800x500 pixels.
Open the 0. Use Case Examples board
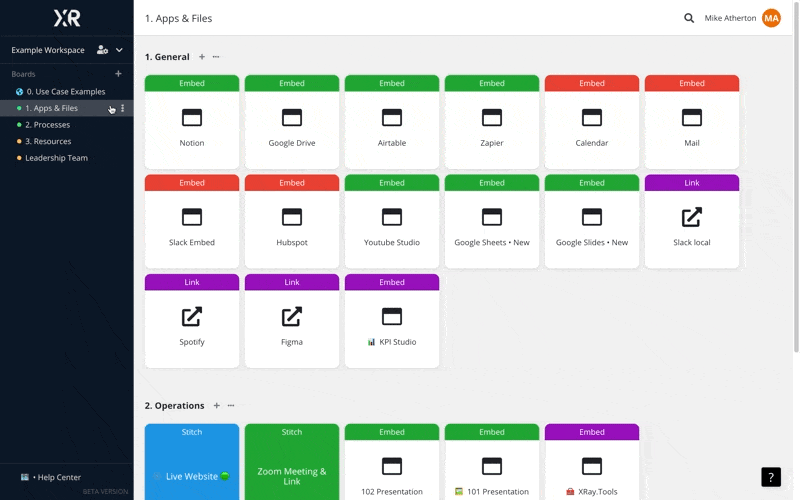pos(66,92)
